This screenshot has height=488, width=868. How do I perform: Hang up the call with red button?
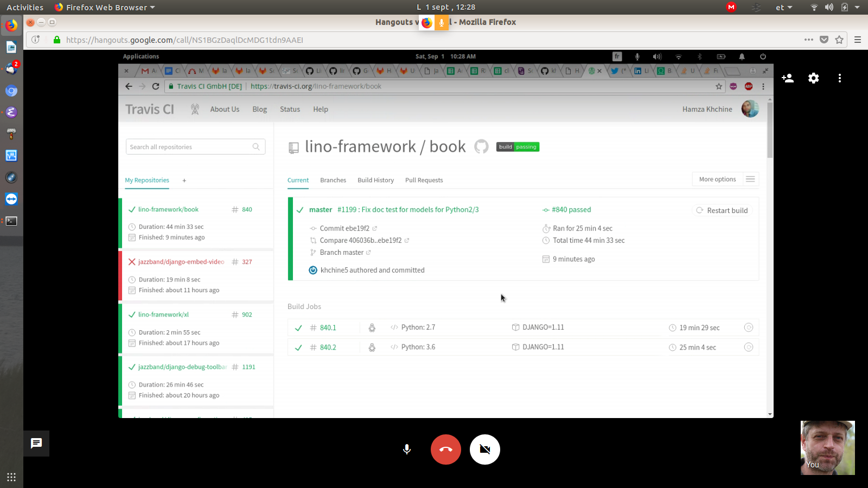tap(446, 450)
